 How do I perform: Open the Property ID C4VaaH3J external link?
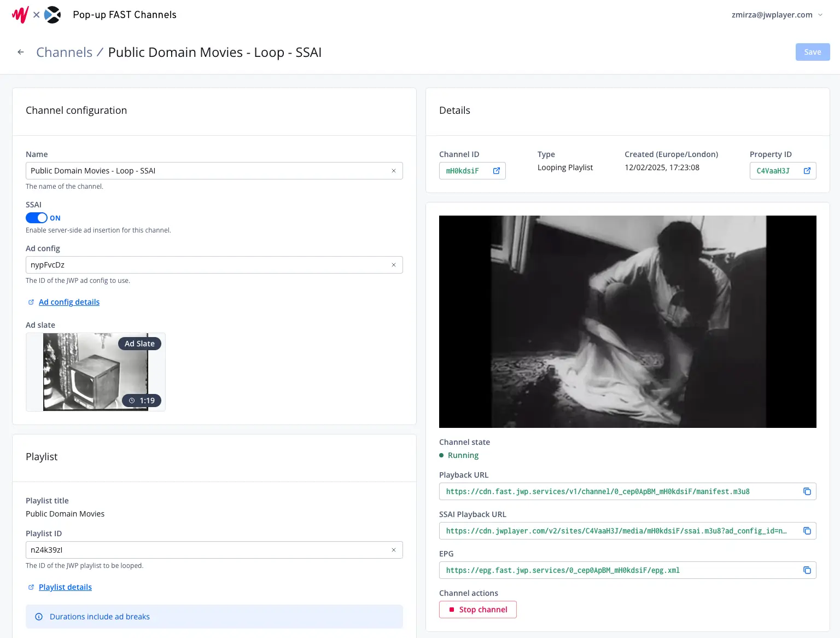click(807, 171)
